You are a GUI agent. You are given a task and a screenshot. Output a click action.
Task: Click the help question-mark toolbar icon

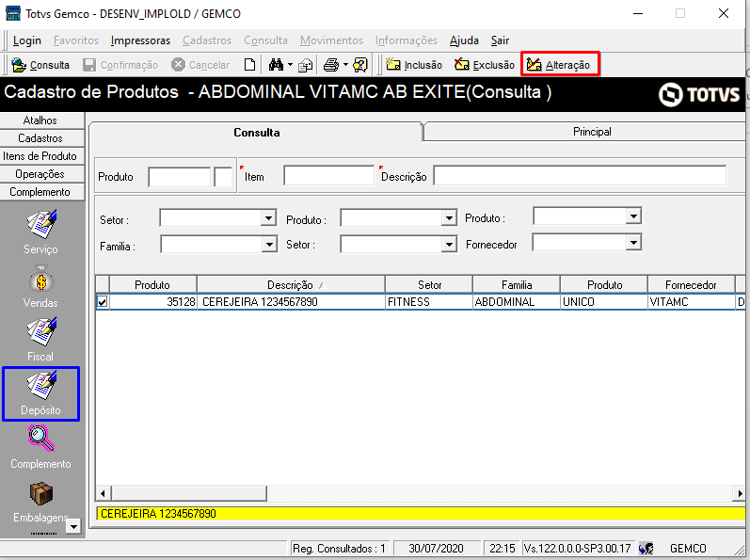(x=360, y=65)
